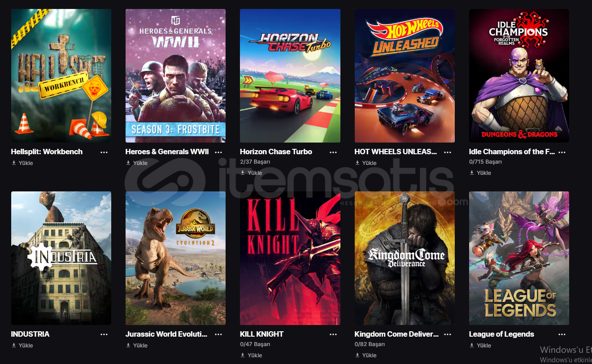Install League of Legends via Yükle
This screenshot has height=364, width=592.
click(480, 346)
